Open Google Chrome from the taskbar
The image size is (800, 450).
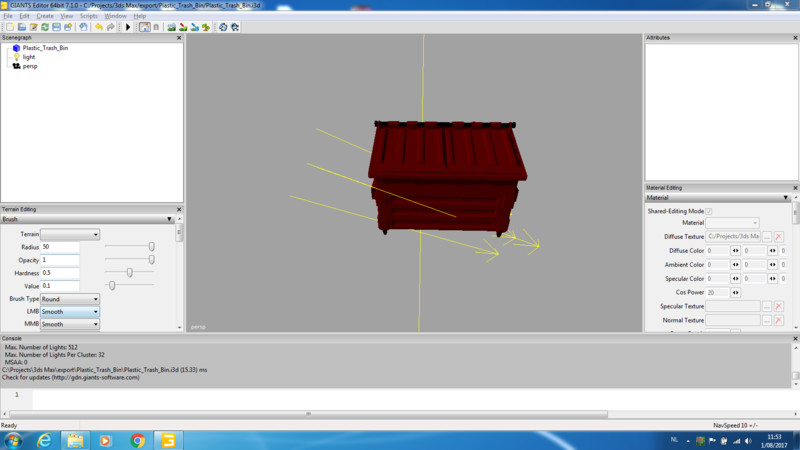point(136,439)
